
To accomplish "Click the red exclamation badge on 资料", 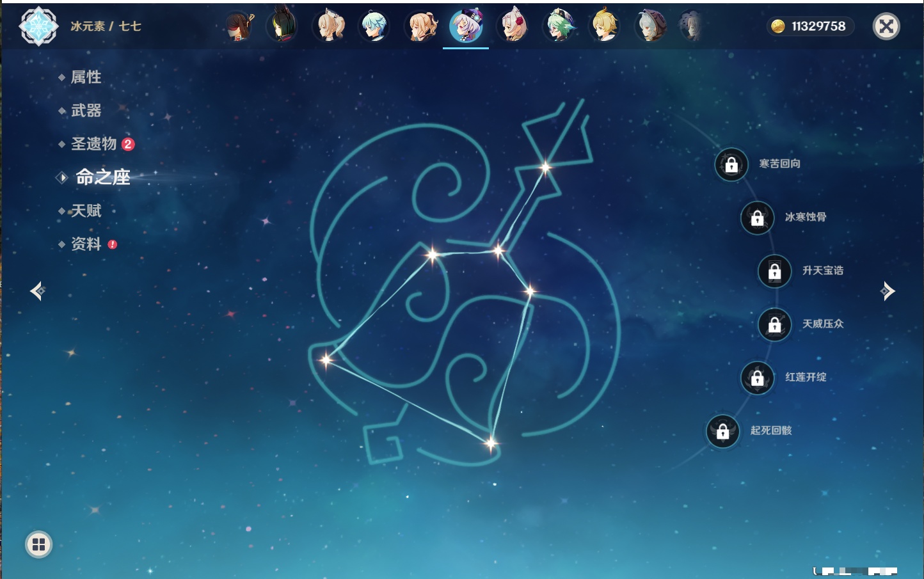I will click(x=113, y=244).
